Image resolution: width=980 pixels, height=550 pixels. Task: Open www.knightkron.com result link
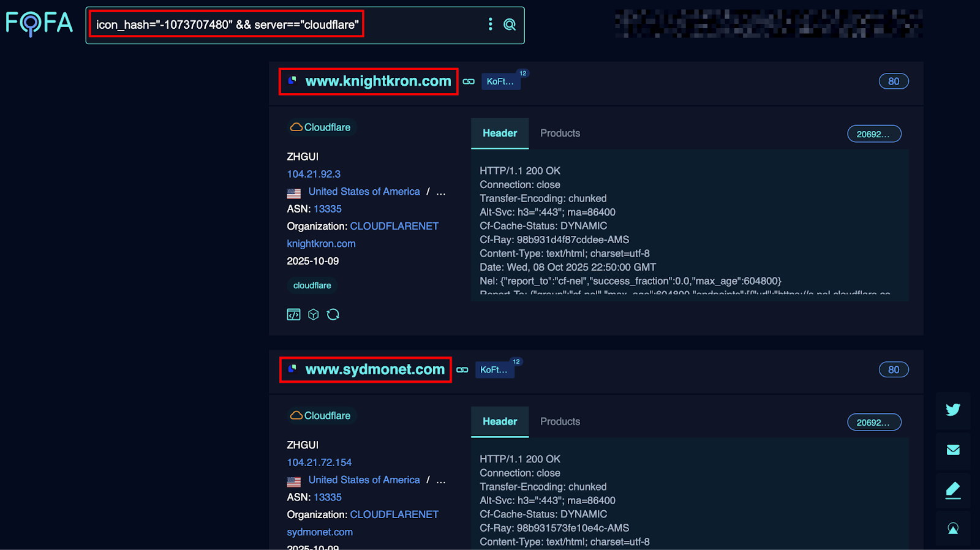[x=378, y=81]
